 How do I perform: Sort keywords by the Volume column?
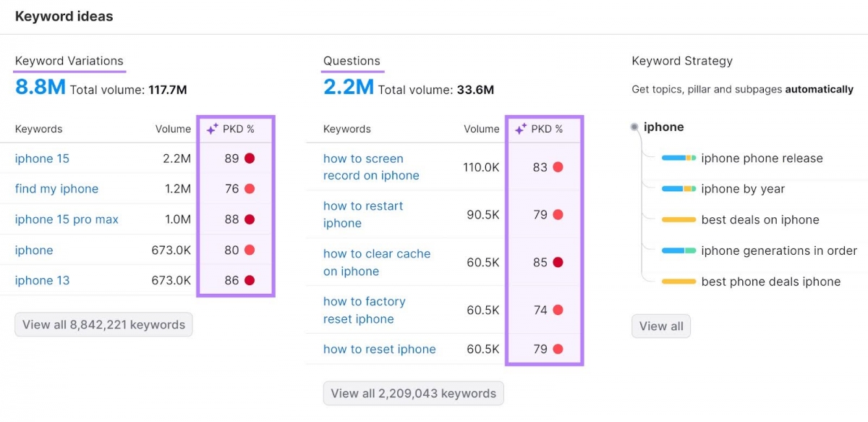click(x=173, y=129)
